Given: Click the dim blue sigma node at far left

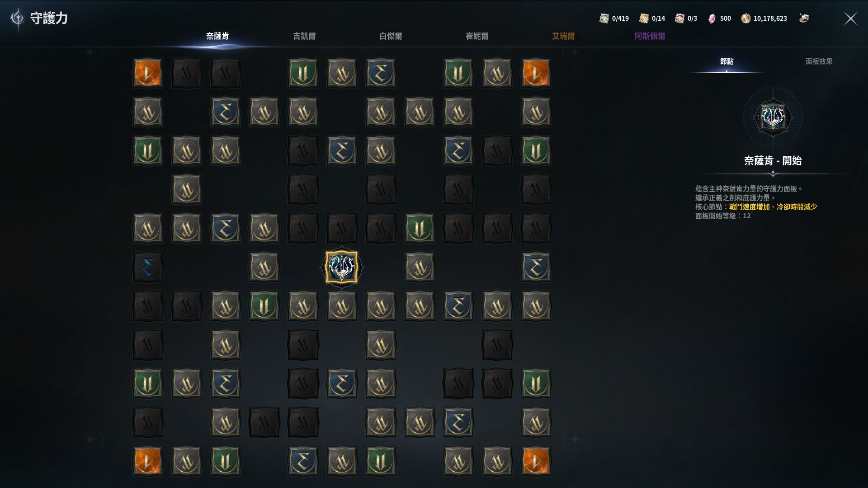Looking at the screenshot, I should [147, 267].
